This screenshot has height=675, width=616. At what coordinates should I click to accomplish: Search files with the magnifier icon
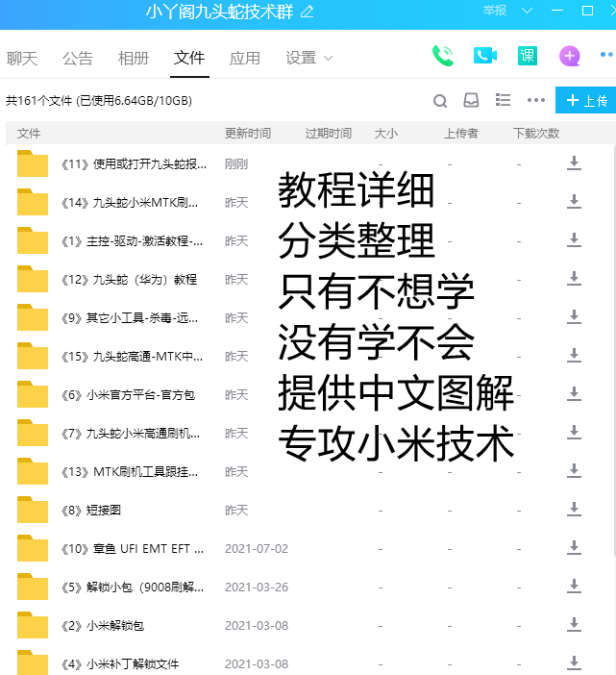[439, 101]
